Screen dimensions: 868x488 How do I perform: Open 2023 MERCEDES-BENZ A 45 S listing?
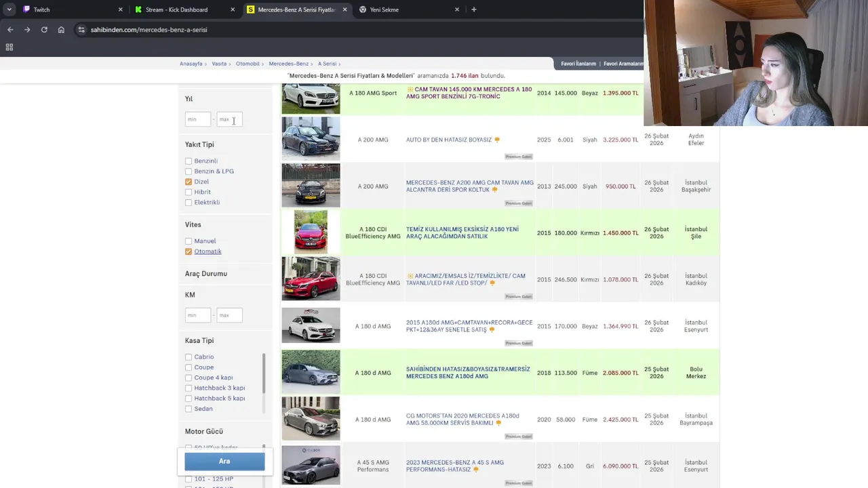coord(455,466)
